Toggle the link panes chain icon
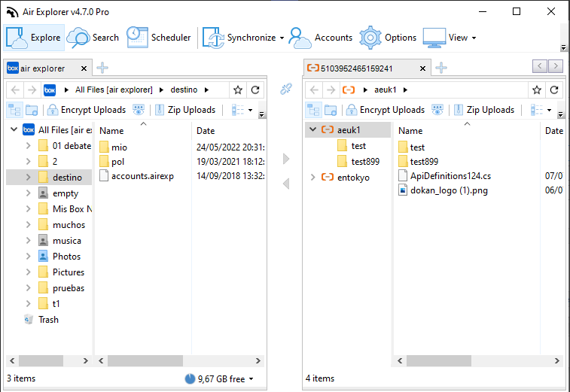Screen dimensions: 570x392 (x=286, y=89)
